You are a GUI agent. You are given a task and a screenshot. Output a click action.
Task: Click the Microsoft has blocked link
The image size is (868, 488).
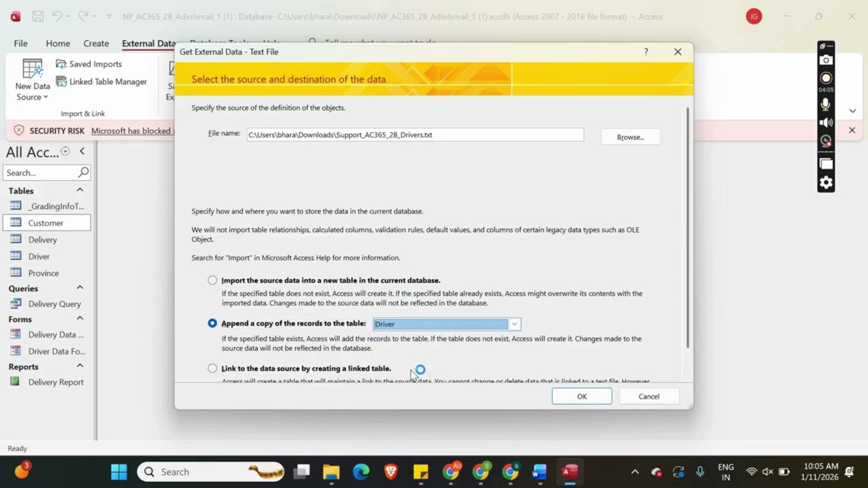[x=132, y=131]
